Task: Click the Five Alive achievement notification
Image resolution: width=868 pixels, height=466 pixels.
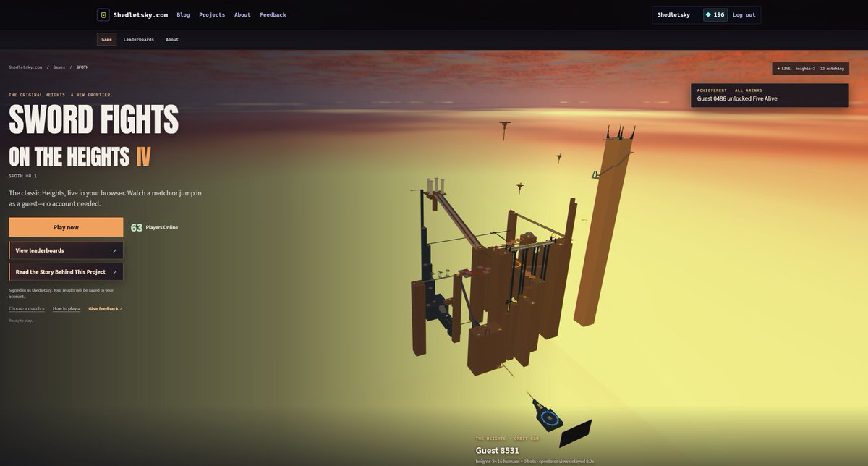Action: click(770, 95)
